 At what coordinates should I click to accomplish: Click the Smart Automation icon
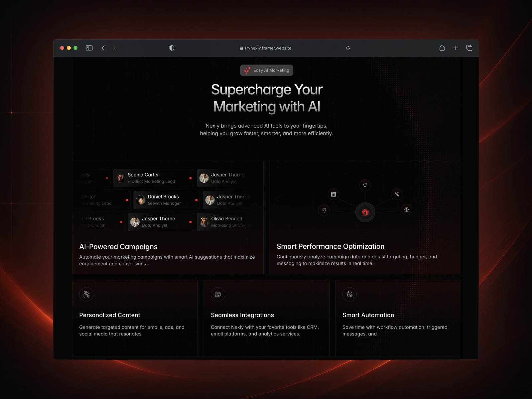[x=350, y=294]
